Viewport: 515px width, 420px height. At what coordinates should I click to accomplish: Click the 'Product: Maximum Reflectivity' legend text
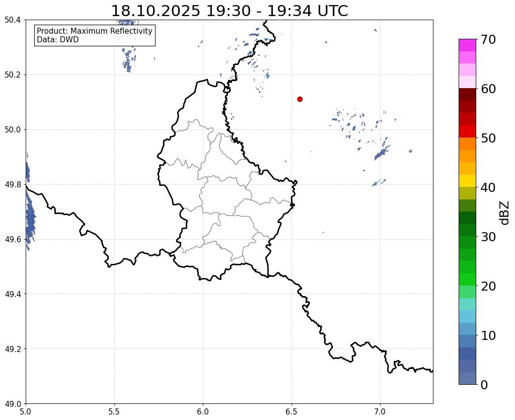click(x=95, y=31)
